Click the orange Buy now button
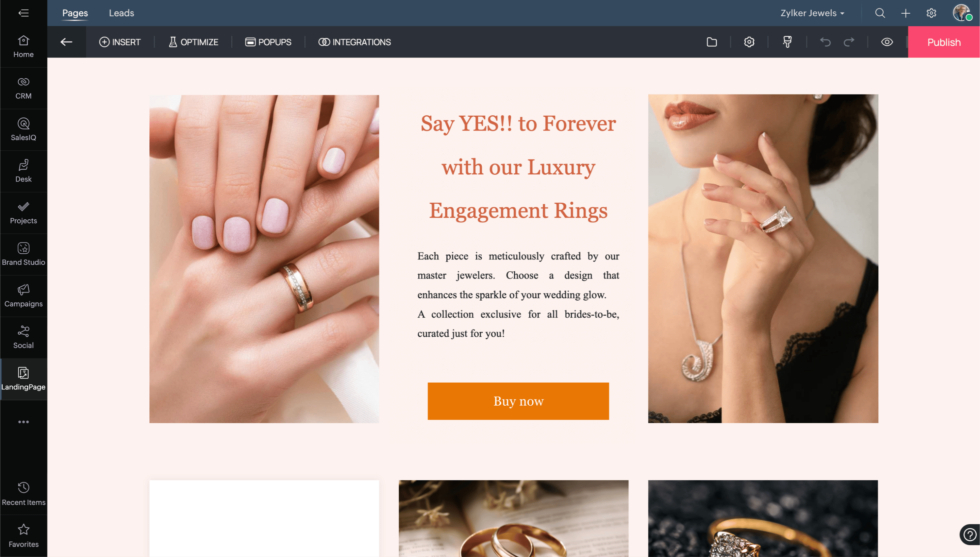 pyautogui.click(x=518, y=401)
